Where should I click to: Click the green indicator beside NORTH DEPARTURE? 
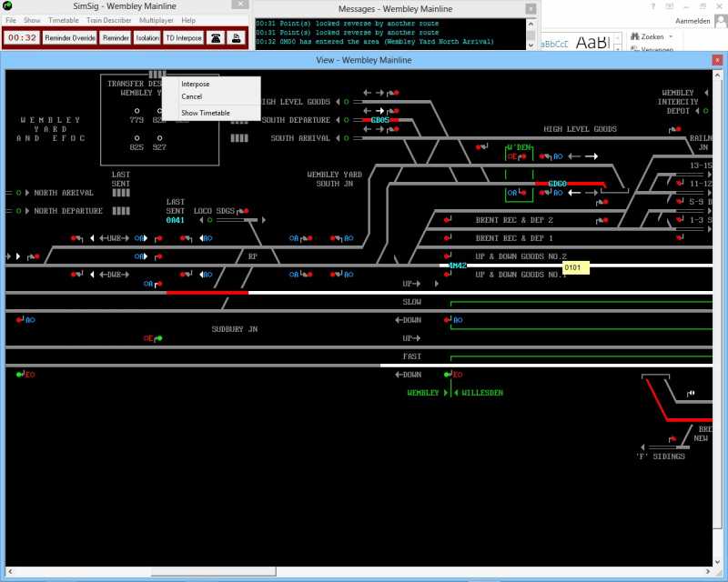point(18,211)
